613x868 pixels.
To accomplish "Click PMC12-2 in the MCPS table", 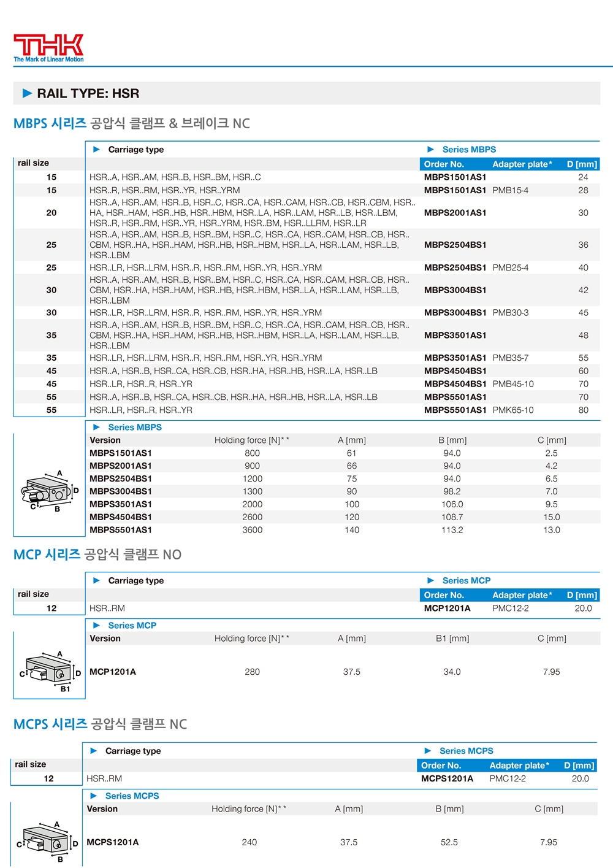I will tap(508, 779).
